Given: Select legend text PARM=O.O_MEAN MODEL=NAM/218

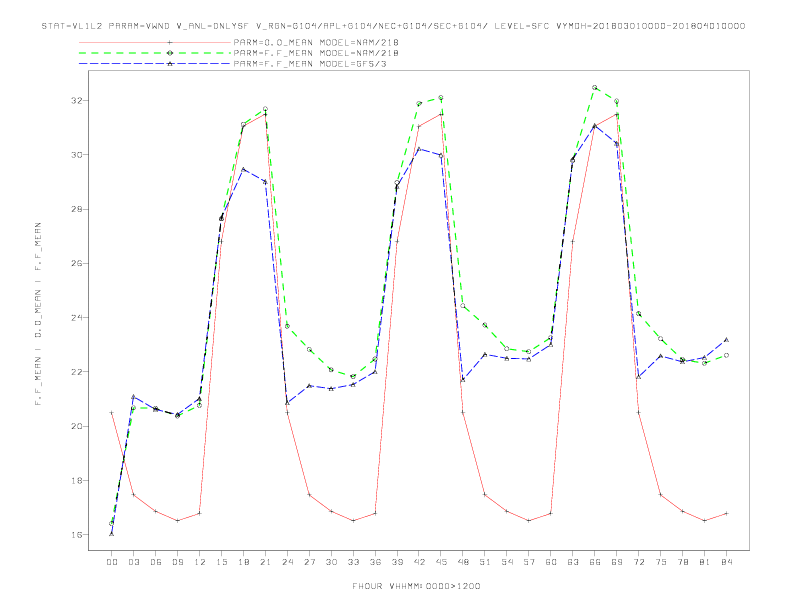Looking at the screenshot, I should pos(316,42).
